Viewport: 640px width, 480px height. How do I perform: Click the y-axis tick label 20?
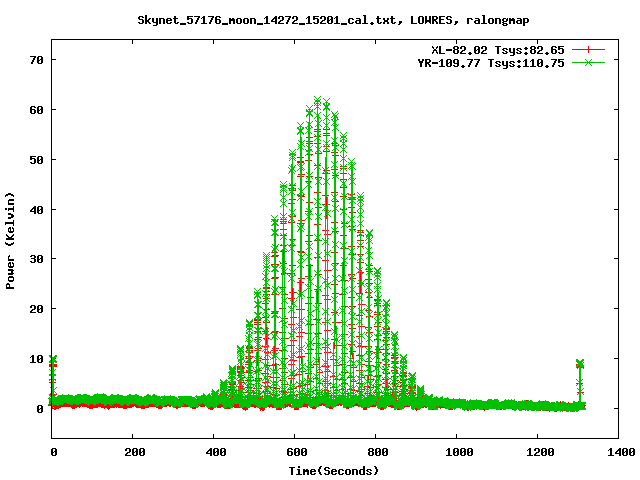(36, 309)
